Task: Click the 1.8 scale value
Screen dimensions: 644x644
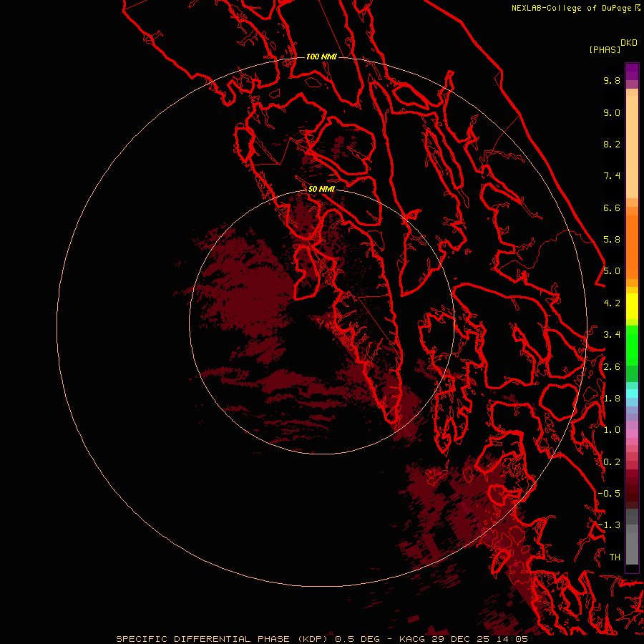Action: 612,399
